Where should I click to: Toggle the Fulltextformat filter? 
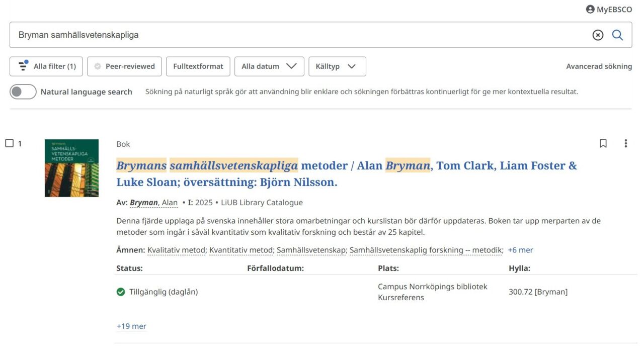click(x=198, y=66)
